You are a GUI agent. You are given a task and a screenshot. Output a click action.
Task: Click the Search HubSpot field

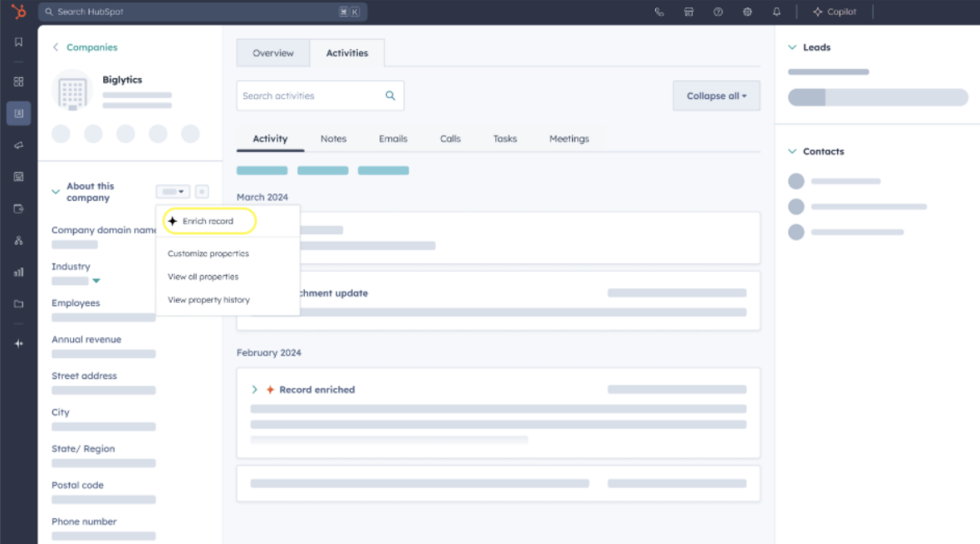point(203,12)
